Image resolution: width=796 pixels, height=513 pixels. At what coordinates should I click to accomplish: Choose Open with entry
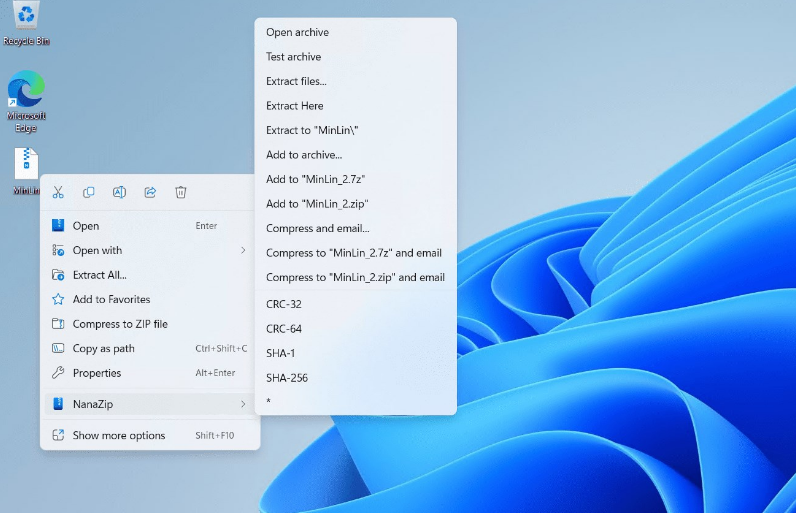click(149, 250)
